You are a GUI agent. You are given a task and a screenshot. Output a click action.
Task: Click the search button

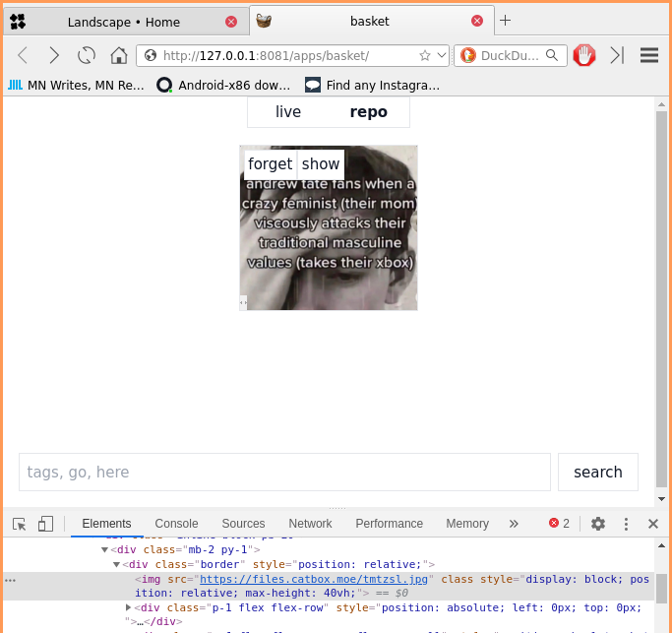[x=597, y=473]
